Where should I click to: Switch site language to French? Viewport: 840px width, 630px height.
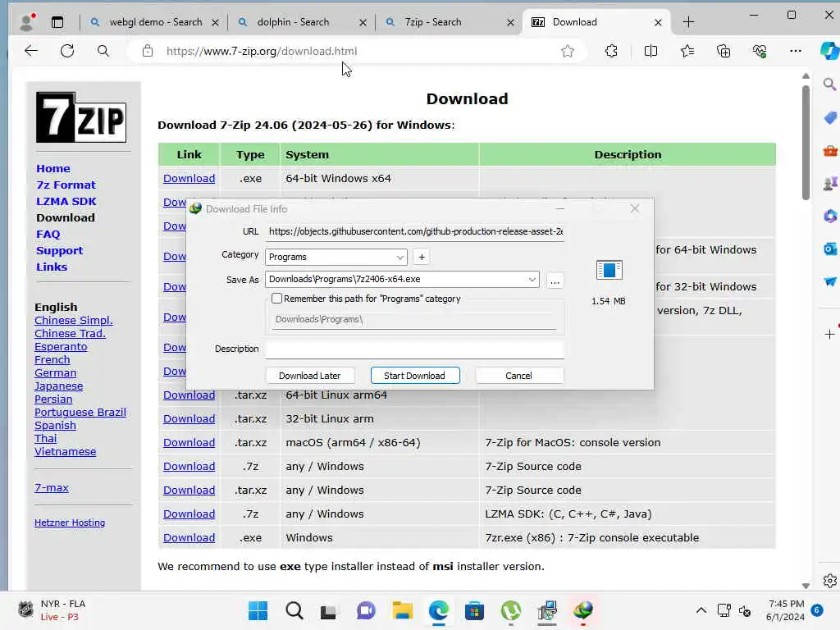52,359
